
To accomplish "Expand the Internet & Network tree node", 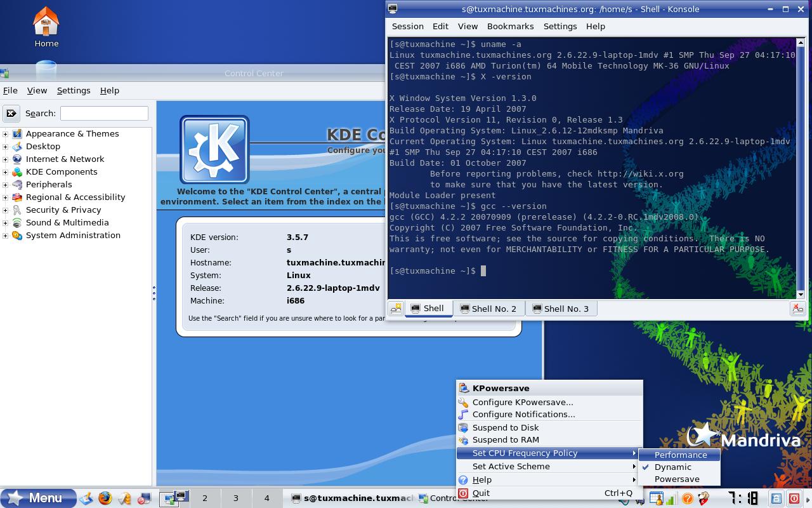I will [6, 159].
